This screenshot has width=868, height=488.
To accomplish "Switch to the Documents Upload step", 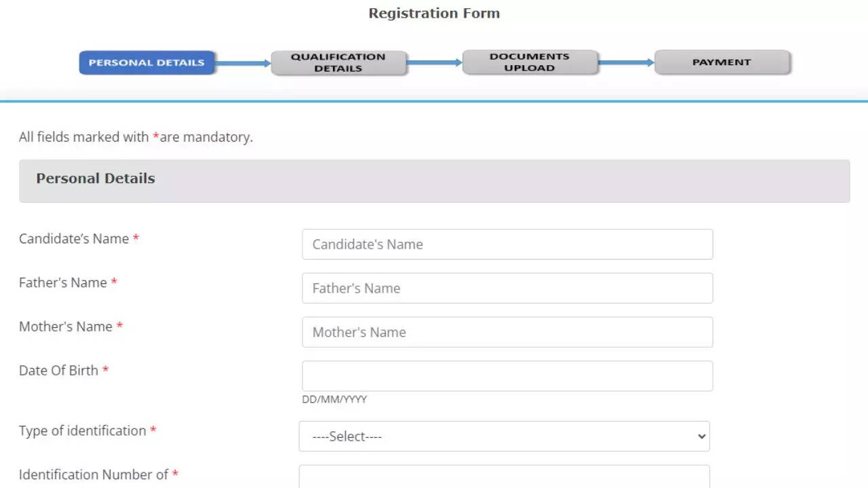I will coord(530,62).
